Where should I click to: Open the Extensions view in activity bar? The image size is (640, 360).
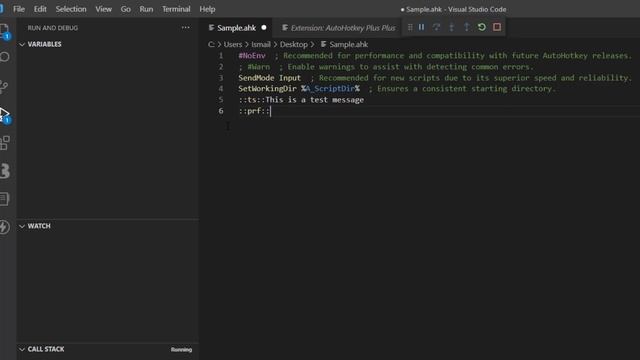pyautogui.click(x=5, y=143)
